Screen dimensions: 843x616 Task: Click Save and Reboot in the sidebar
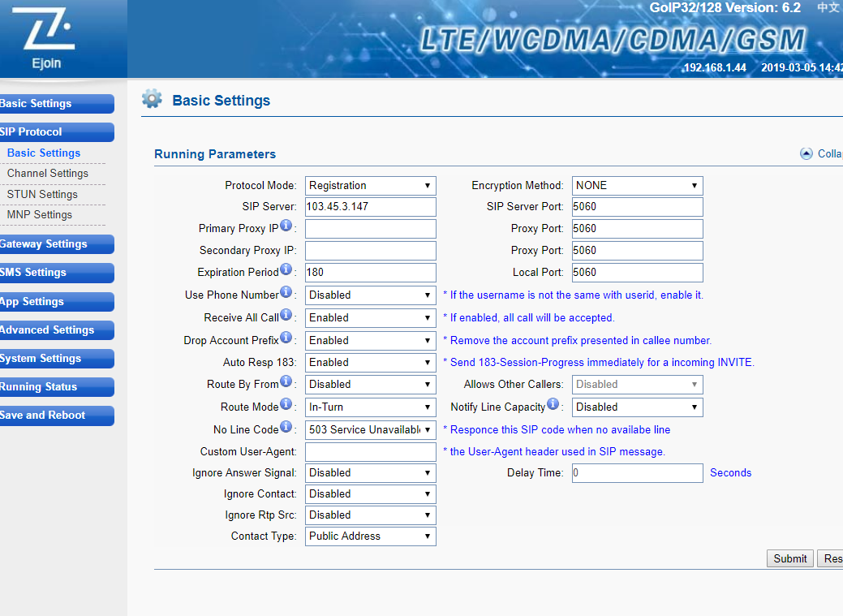[55, 416]
